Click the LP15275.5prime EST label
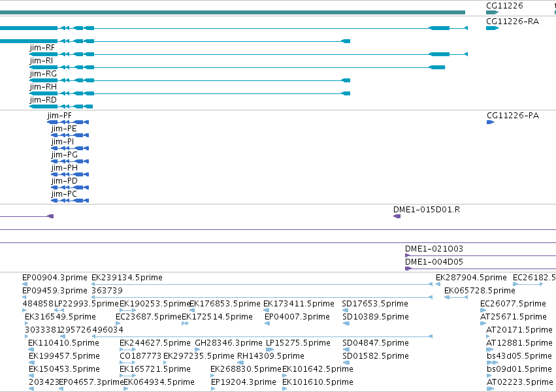 (x=298, y=344)
